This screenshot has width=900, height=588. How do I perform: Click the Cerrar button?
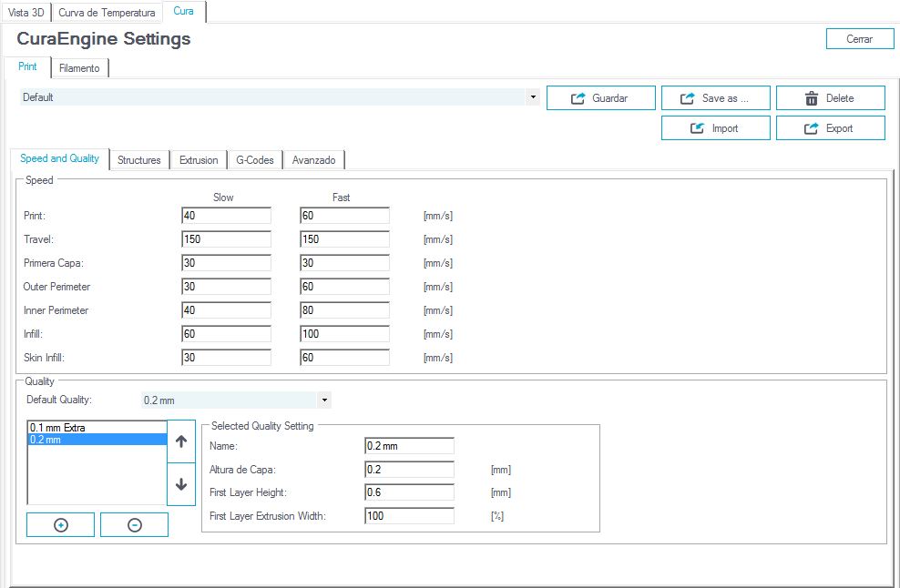pos(860,39)
